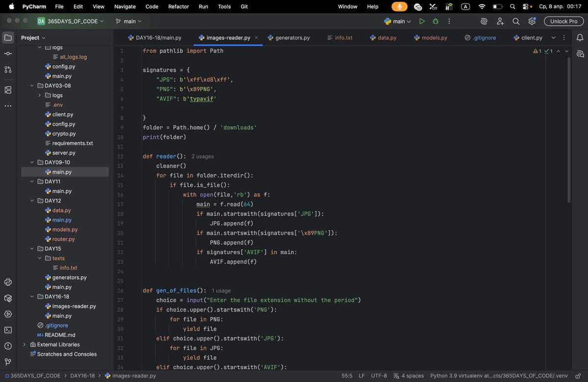Open the Terminal tool window
The height and width of the screenshot is (382, 588).
(x=8, y=330)
